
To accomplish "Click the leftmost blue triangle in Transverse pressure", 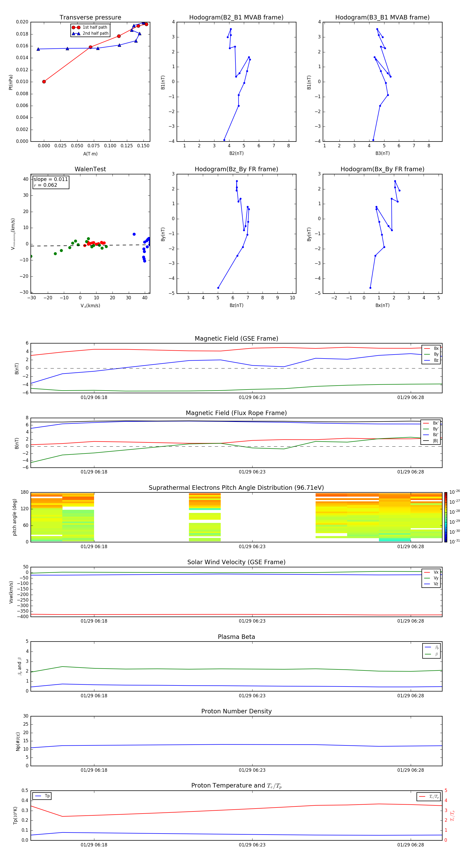I will (x=38, y=49).
